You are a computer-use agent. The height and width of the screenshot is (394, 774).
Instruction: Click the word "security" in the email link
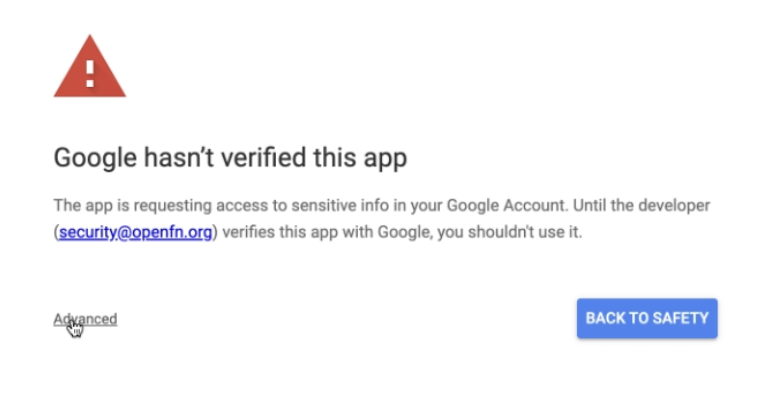tap(87, 232)
